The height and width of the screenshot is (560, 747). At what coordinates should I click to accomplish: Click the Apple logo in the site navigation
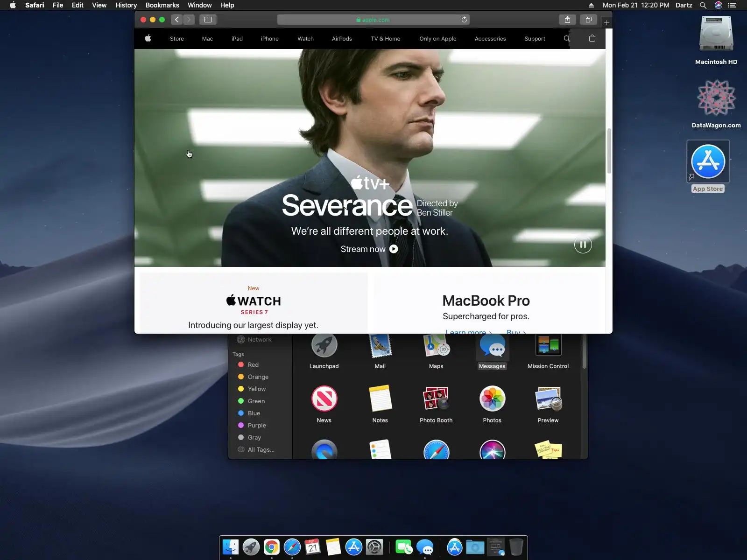pyautogui.click(x=148, y=38)
